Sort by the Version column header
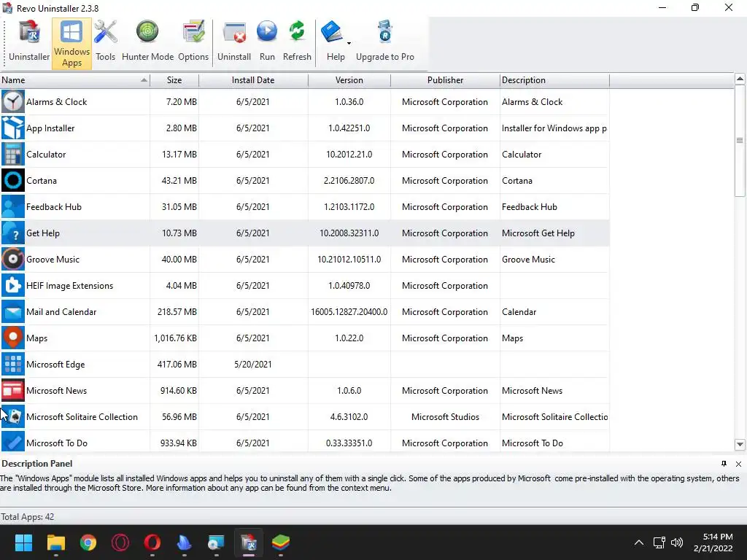Viewport: 747px width, 560px height. pyautogui.click(x=349, y=80)
